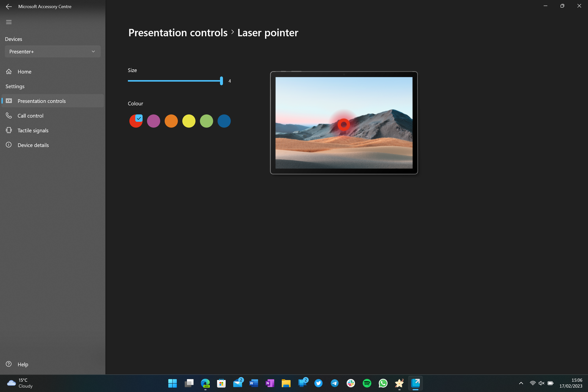Click the Tactile signals vibration icon
Viewport: 588px width, 392px height.
pyautogui.click(x=9, y=130)
